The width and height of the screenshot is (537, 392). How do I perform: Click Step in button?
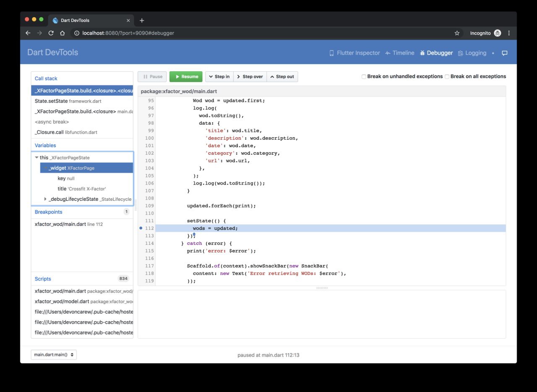219,77
